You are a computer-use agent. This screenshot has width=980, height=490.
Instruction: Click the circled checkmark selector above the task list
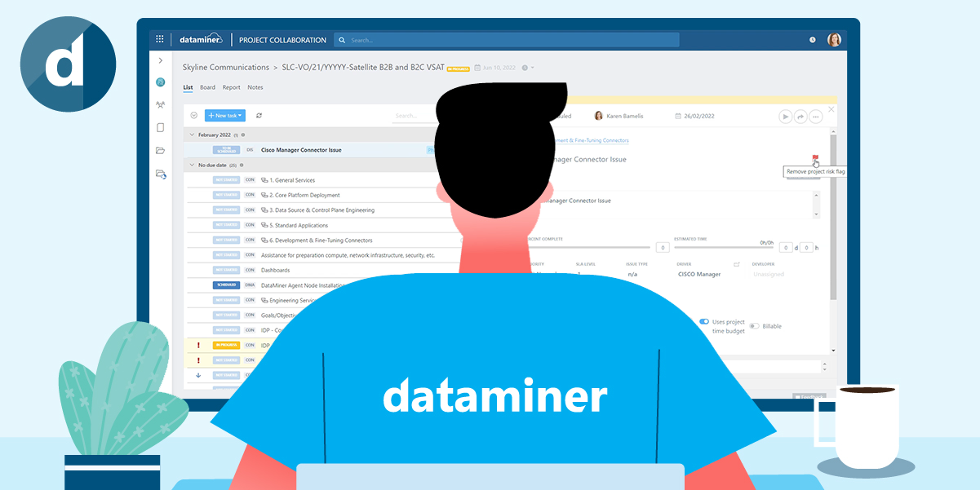(193, 115)
